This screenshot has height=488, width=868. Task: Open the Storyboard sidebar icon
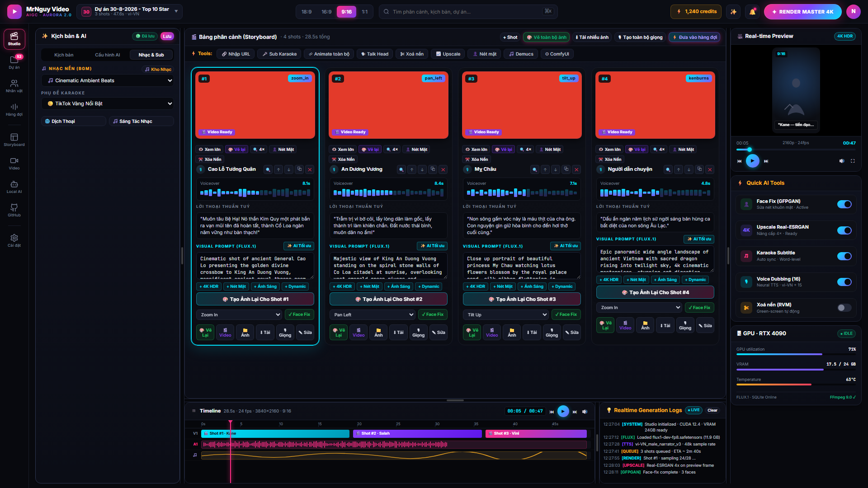14,140
